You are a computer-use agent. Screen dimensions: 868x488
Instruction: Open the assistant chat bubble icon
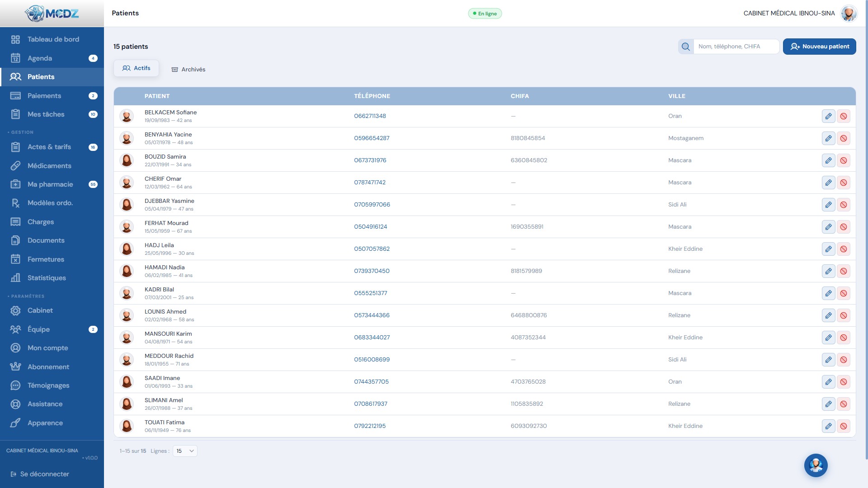816,465
